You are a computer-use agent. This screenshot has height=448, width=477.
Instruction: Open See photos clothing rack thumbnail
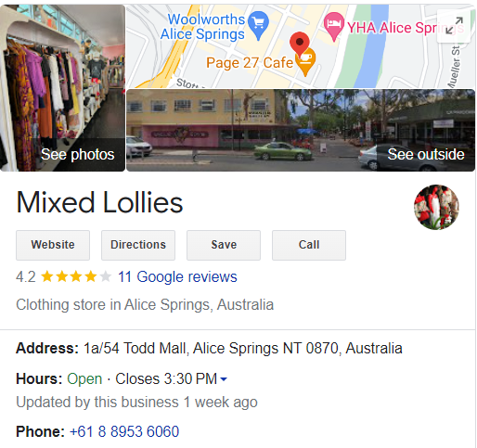(x=62, y=88)
